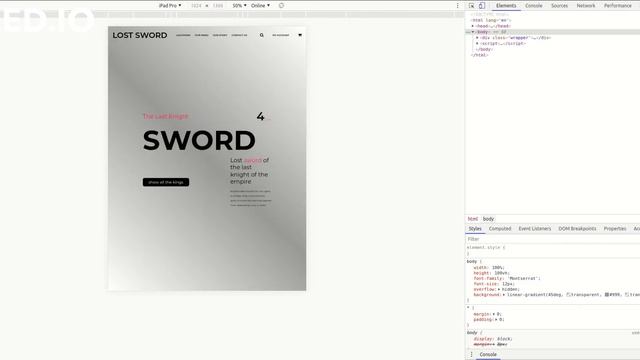Open device toolbar three-dot options
Viewport: 640px width, 360px height.
[x=457, y=6]
